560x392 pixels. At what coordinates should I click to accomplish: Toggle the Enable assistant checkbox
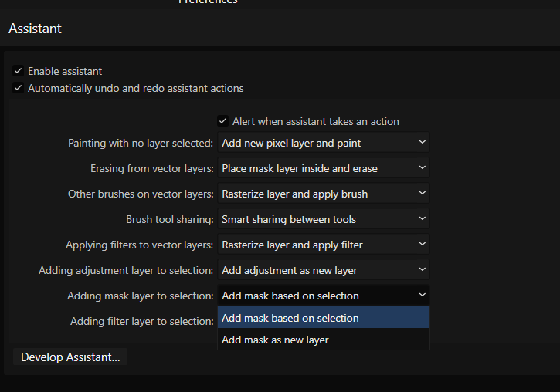click(x=18, y=71)
